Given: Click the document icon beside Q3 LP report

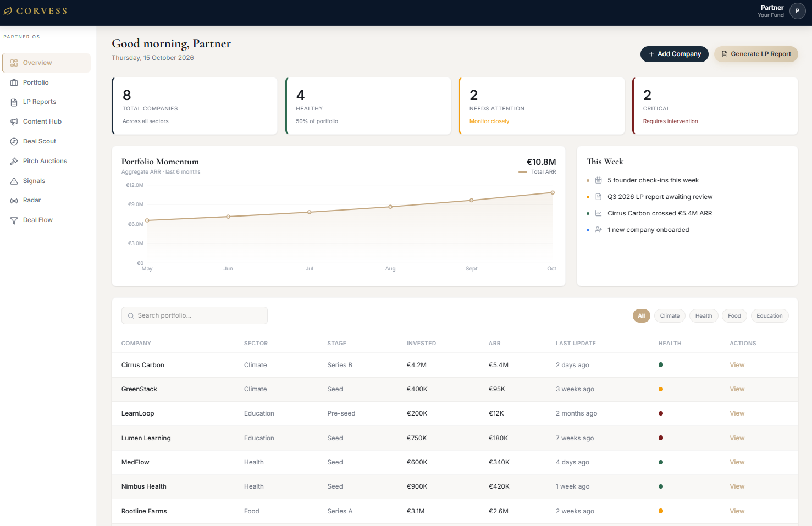Looking at the screenshot, I should [599, 197].
